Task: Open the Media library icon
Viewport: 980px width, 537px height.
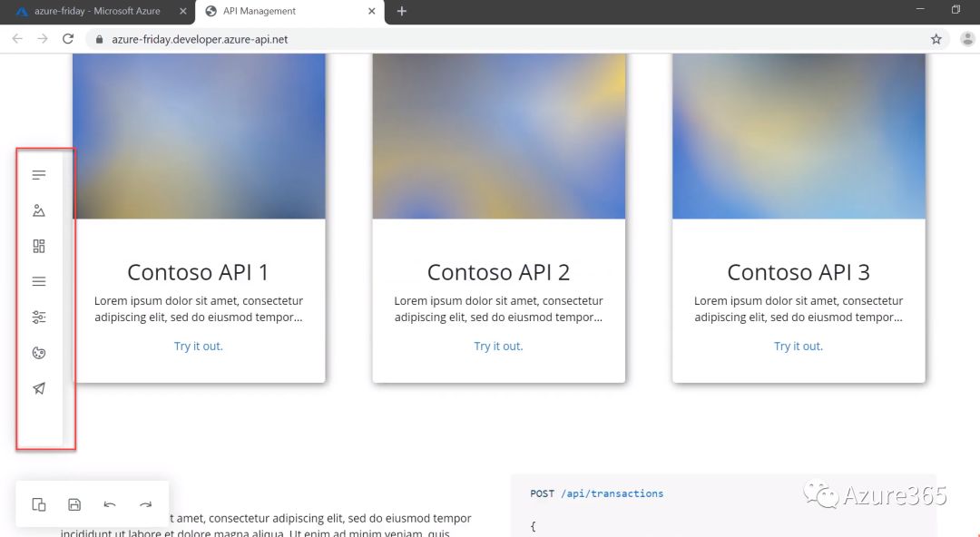Action: (39, 210)
